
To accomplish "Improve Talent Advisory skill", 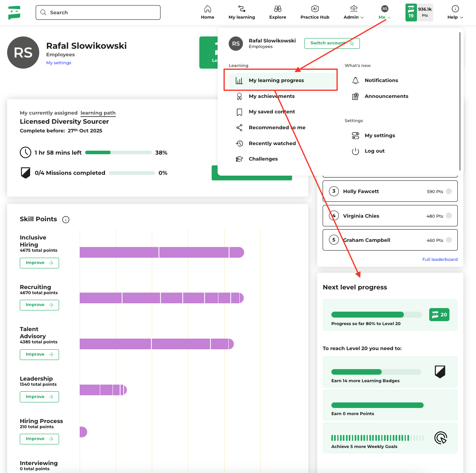I will point(39,354).
